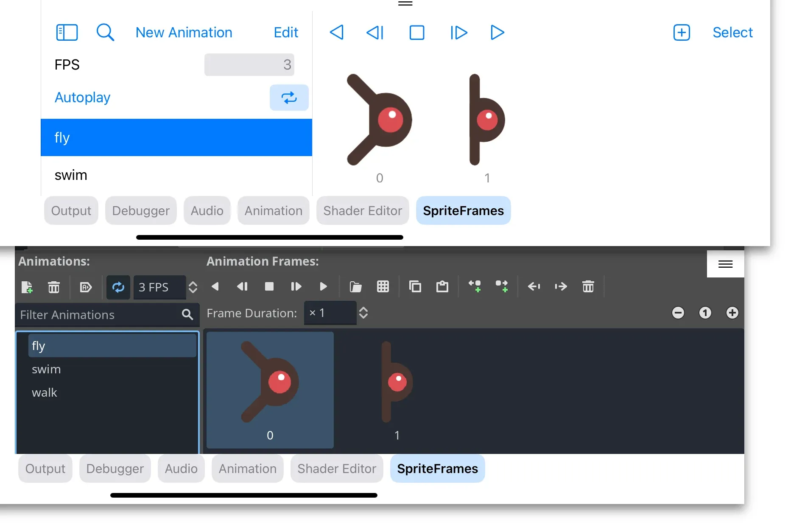Move the frame left with the arrow icon
Image resolution: width=788 pixels, height=532 pixels.
534,287
